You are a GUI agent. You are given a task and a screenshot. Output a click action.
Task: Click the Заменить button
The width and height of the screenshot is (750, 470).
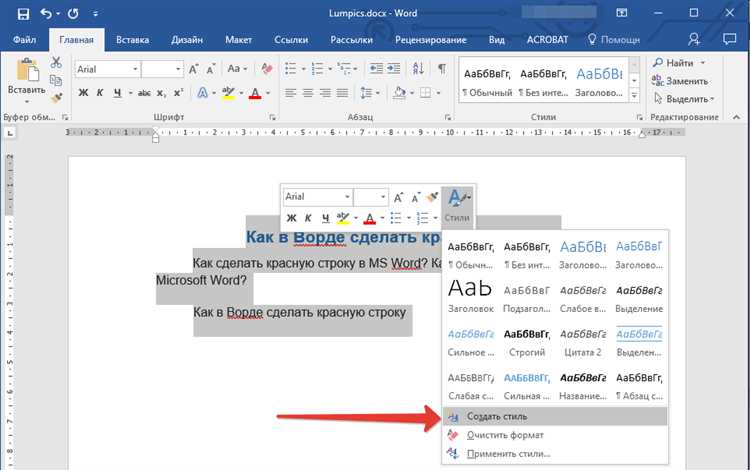coord(680,81)
